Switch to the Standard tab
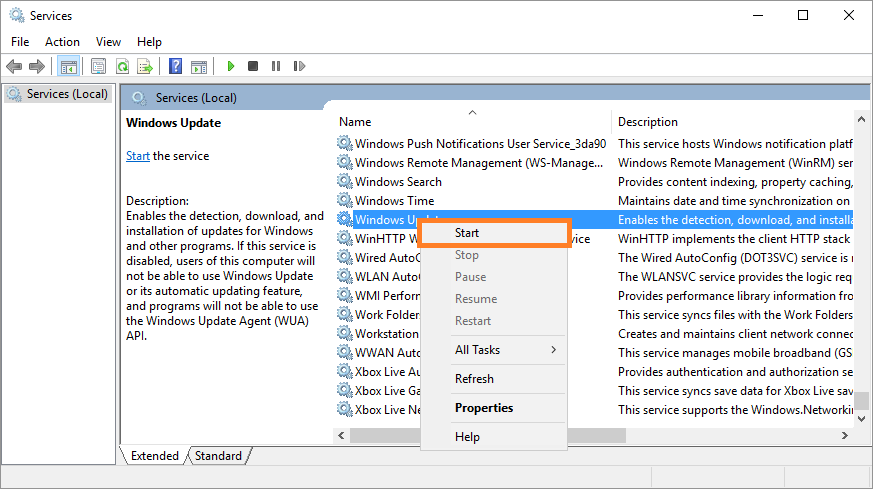873x489 pixels. coord(218,456)
